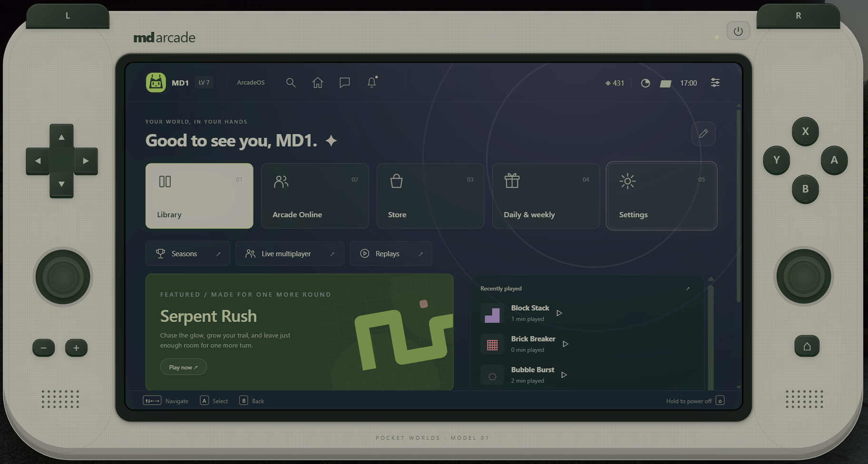Screen dimensions: 868x464
Task: Open the Arcade Online tile
Action: click(315, 196)
